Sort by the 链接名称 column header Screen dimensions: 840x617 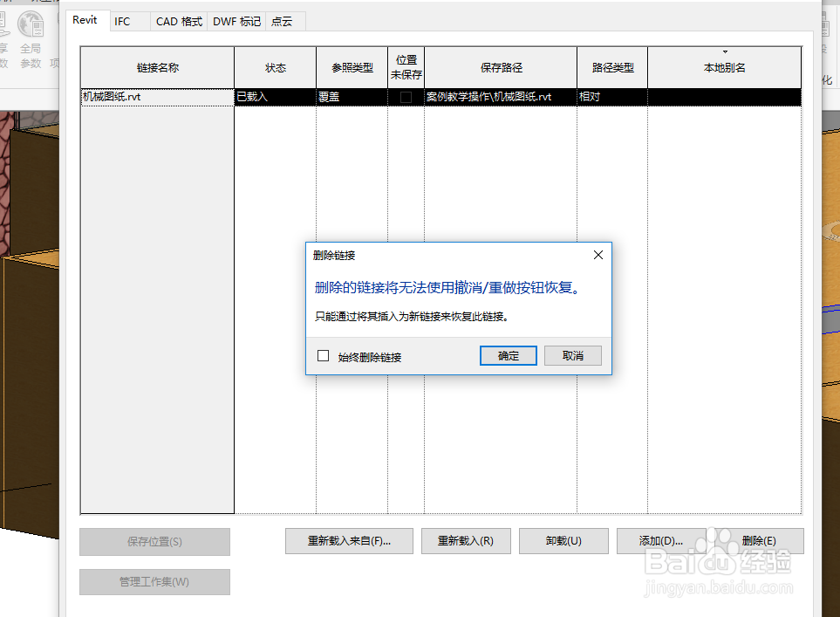coord(158,67)
